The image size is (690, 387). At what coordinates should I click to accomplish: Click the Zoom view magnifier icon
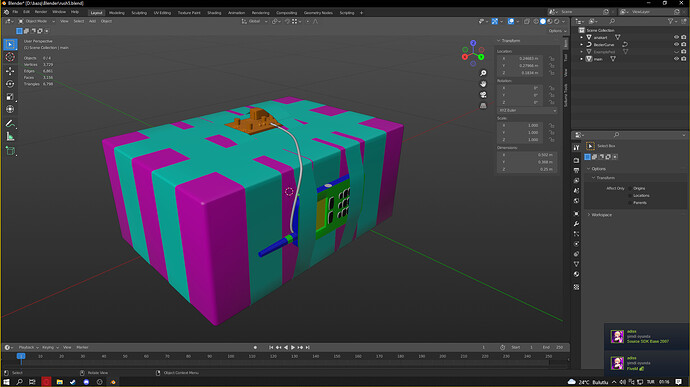coord(483,73)
